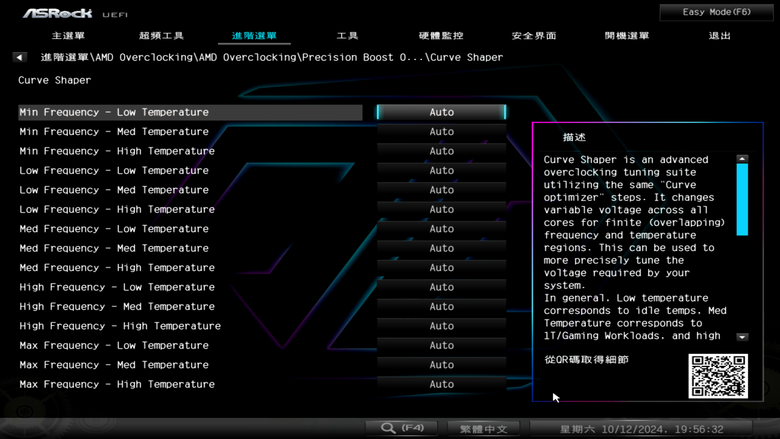Click the date and time display
Screen dimensions: 780x439
click(x=642, y=429)
